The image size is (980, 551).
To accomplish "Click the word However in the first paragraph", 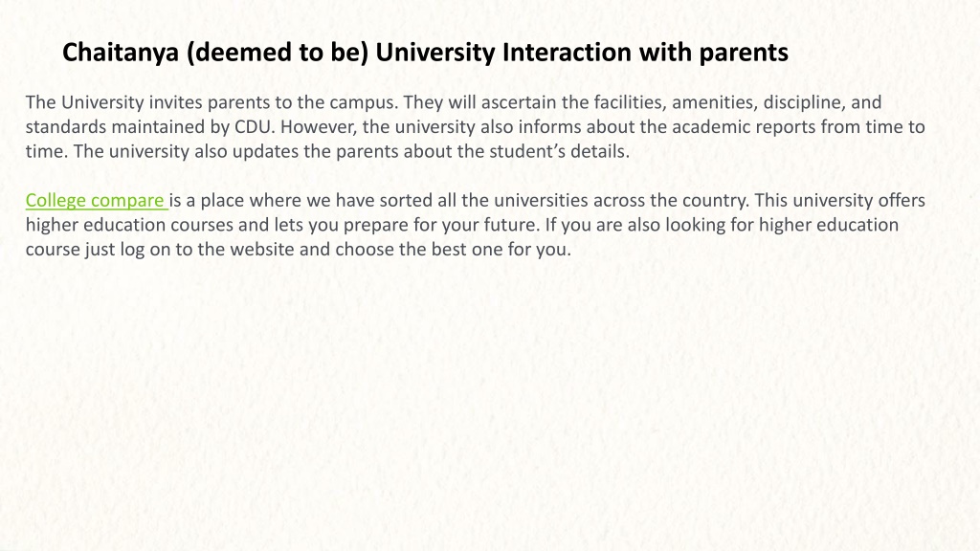I will point(317,127).
